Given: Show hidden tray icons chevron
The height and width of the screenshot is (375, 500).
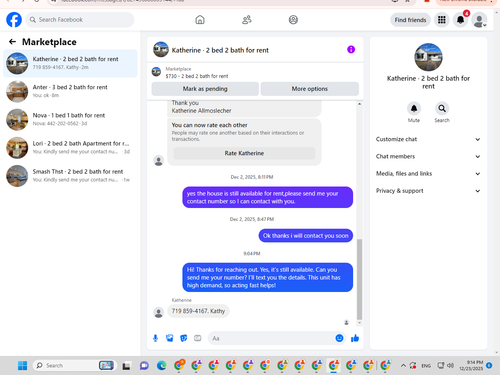Looking at the screenshot, I should (x=403, y=366).
